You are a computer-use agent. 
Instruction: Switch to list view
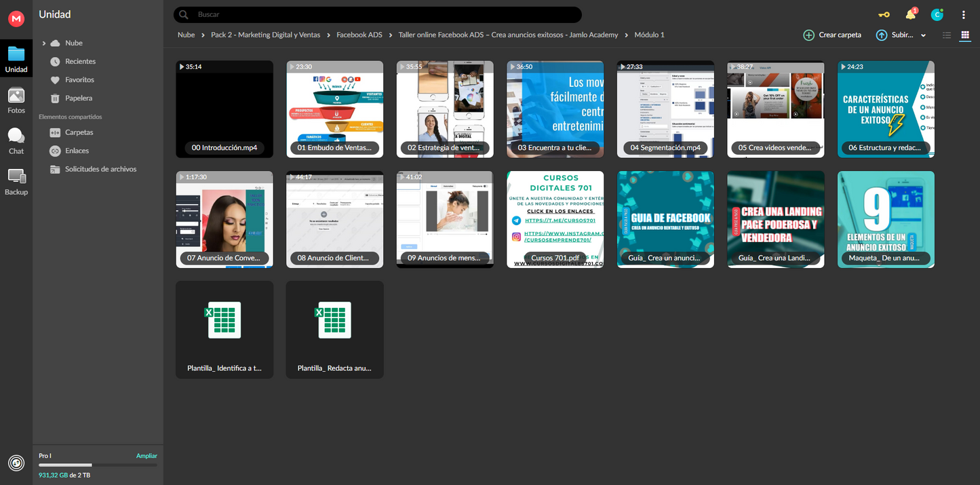click(946, 35)
